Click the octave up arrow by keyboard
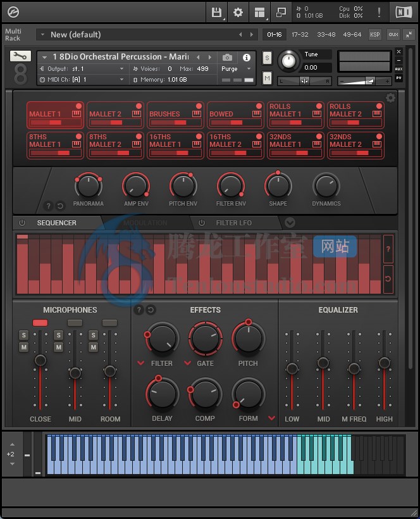The width and height of the screenshot is (420, 519). pos(12,444)
